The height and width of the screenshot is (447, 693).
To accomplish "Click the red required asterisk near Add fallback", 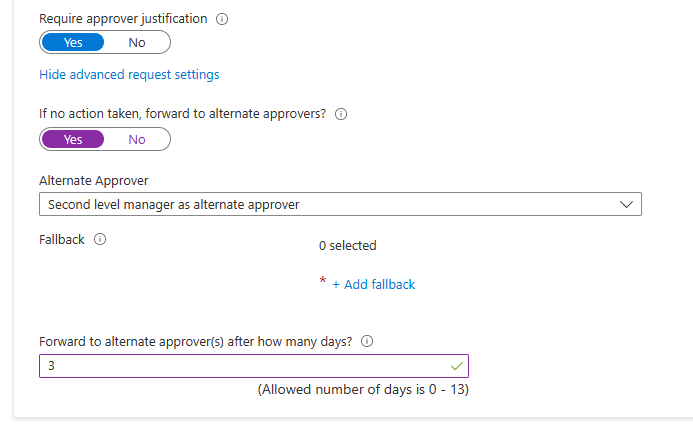I will 323,282.
